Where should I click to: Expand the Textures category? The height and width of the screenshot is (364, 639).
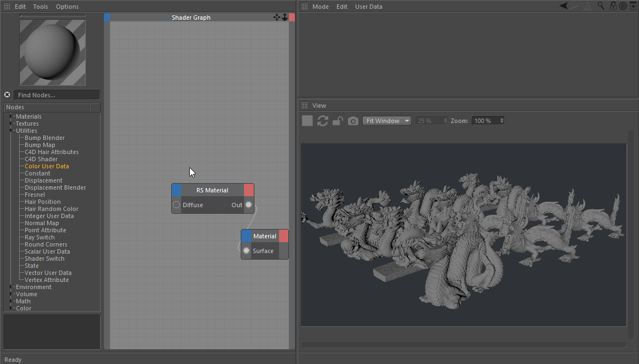(x=10, y=124)
